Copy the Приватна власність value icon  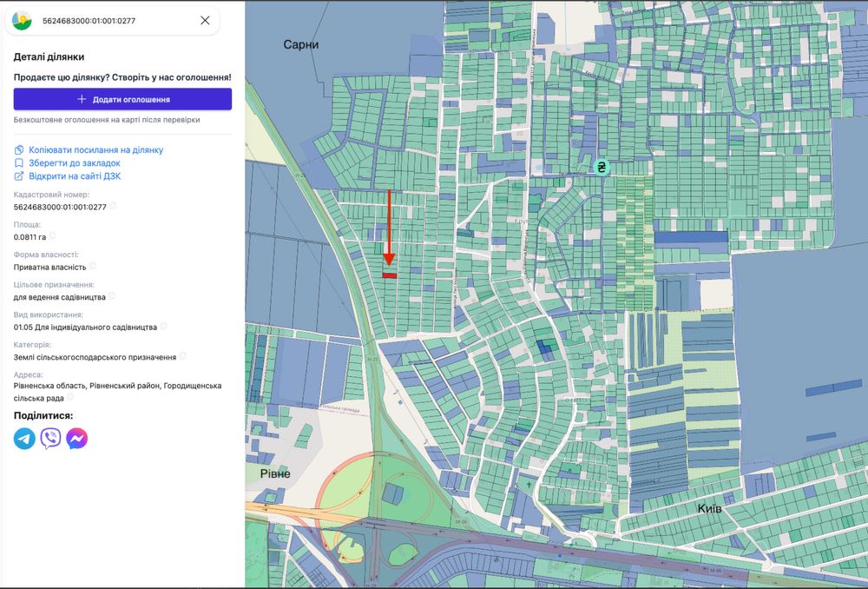93,267
